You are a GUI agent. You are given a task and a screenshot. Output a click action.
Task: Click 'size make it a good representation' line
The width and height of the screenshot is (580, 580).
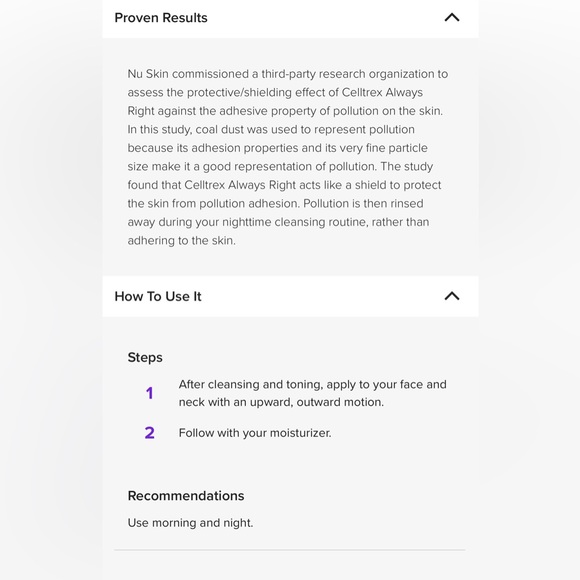click(280, 166)
